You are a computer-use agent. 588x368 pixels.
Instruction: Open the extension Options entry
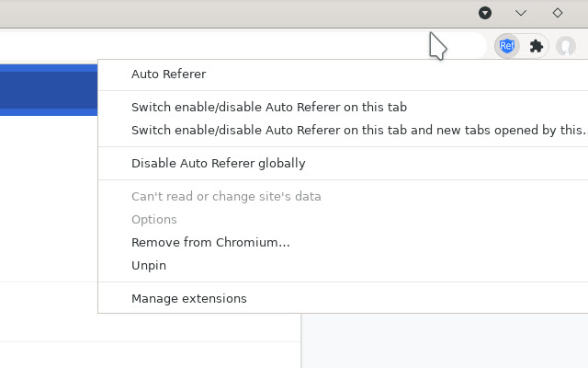point(153,220)
